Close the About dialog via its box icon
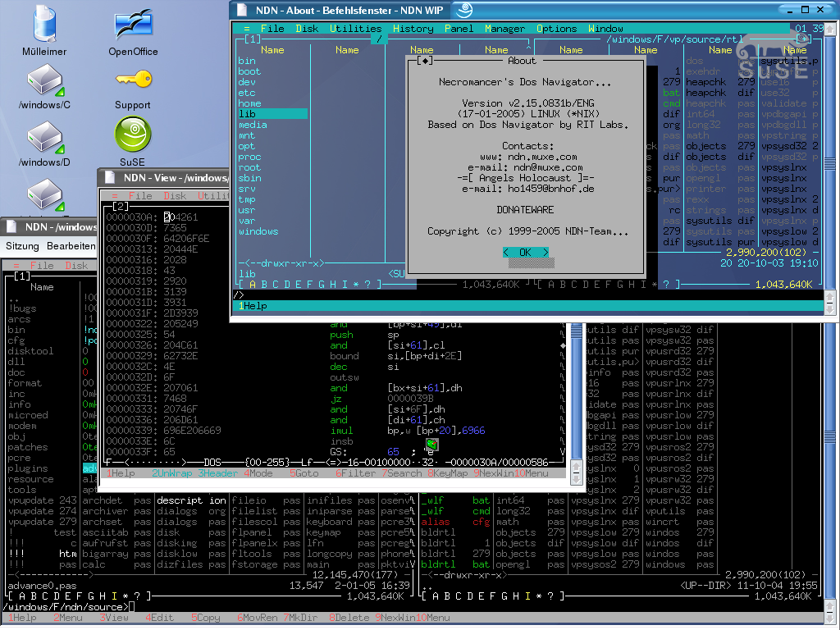 424,61
